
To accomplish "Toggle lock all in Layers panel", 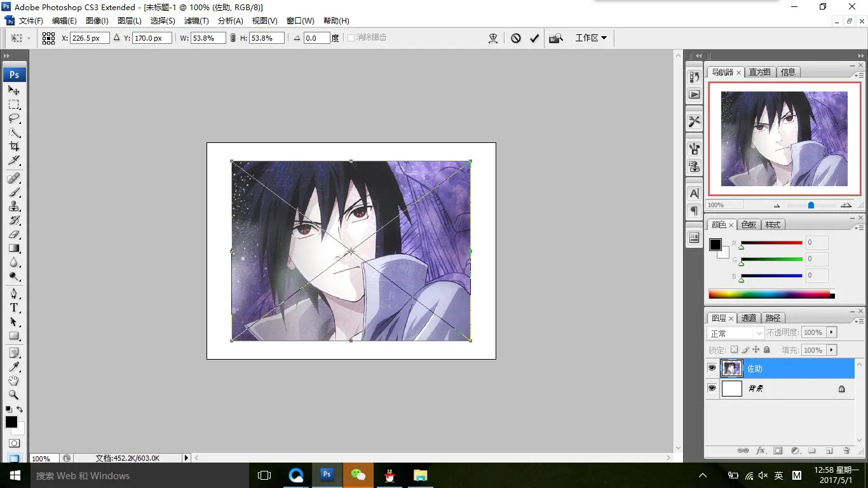I will 767,349.
